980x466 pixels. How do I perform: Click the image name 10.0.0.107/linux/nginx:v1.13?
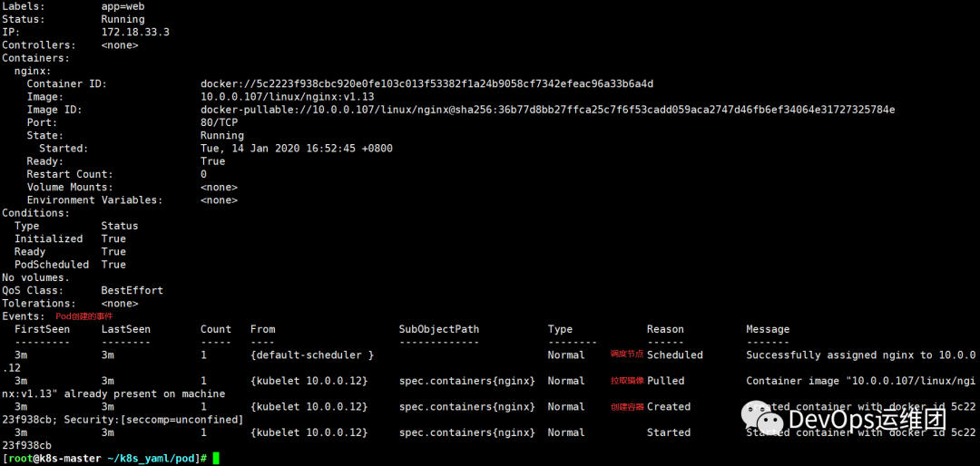[x=287, y=97]
